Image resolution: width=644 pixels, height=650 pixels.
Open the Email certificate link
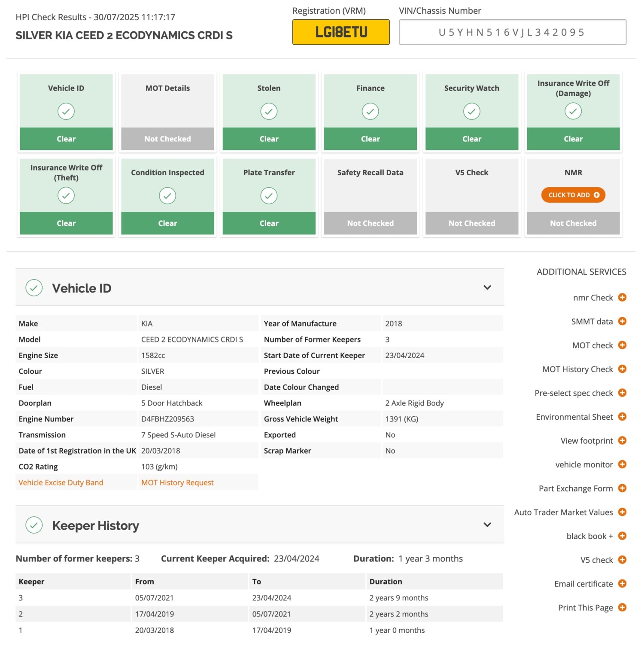click(583, 583)
